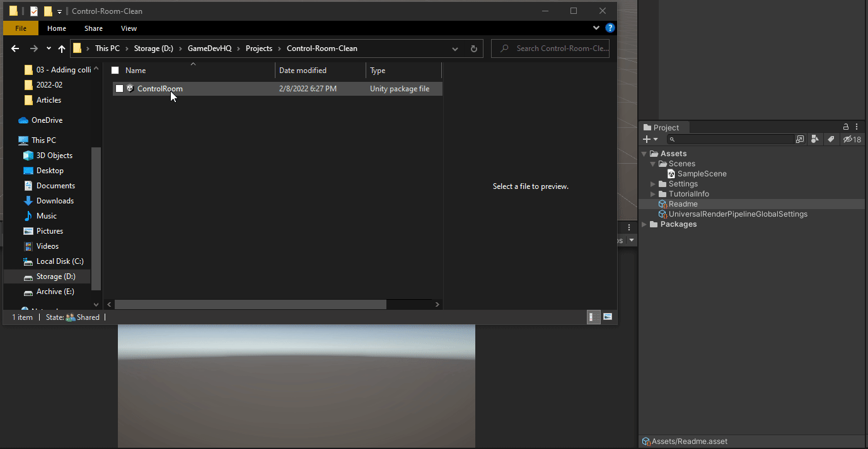Image resolution: width=868 pixels, height=449 pixels.
Task: Open Downloads in navigation pane
Action: pyautogui.click(x=49, y=201)
